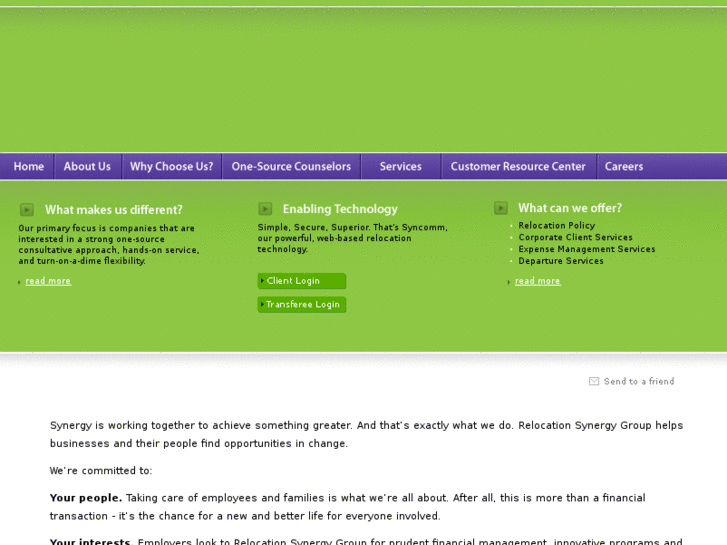Viewport: 727px width, 545px height.
Task: Select Corporate Client Services list item
Action: pos(575,237)
